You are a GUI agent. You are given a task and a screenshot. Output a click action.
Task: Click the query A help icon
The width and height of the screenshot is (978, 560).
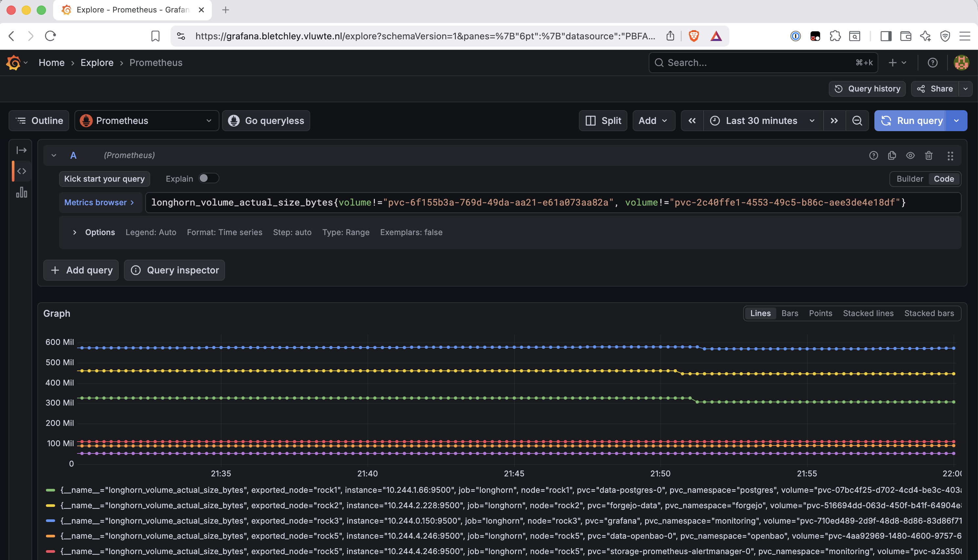pos(873,155)
